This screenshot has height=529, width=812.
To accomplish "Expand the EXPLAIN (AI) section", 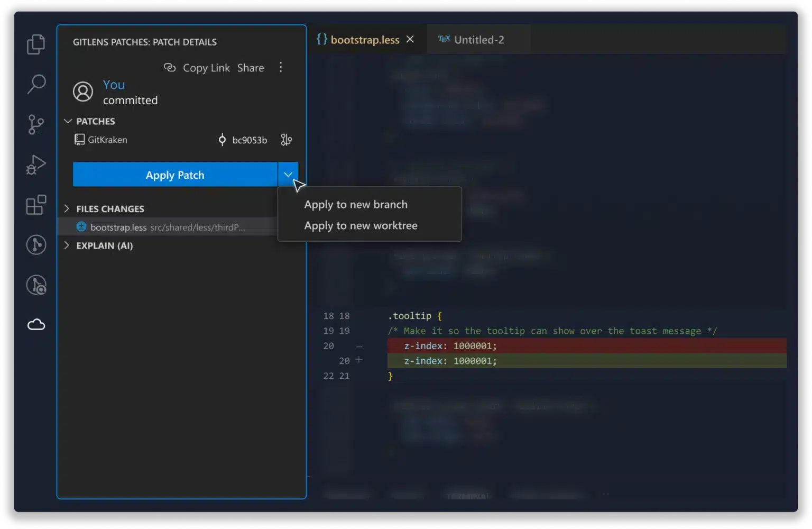I will tap(67, 245).
